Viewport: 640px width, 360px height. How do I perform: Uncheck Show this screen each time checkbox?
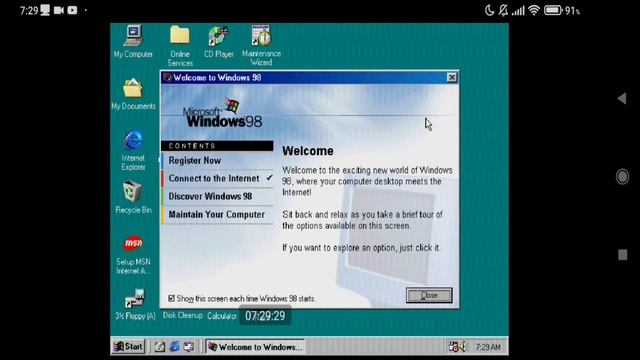tap(171, 298)
